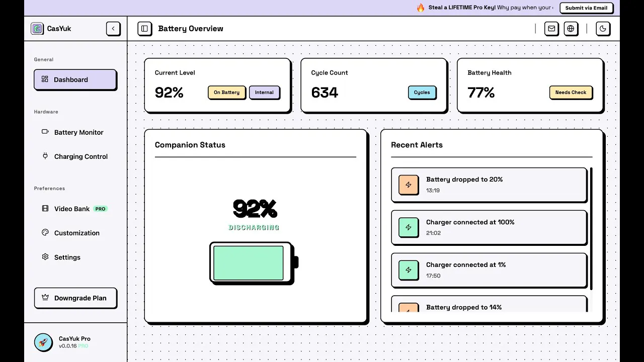
Task: Click the 77% battery health value
Action: tap(481, 93)
